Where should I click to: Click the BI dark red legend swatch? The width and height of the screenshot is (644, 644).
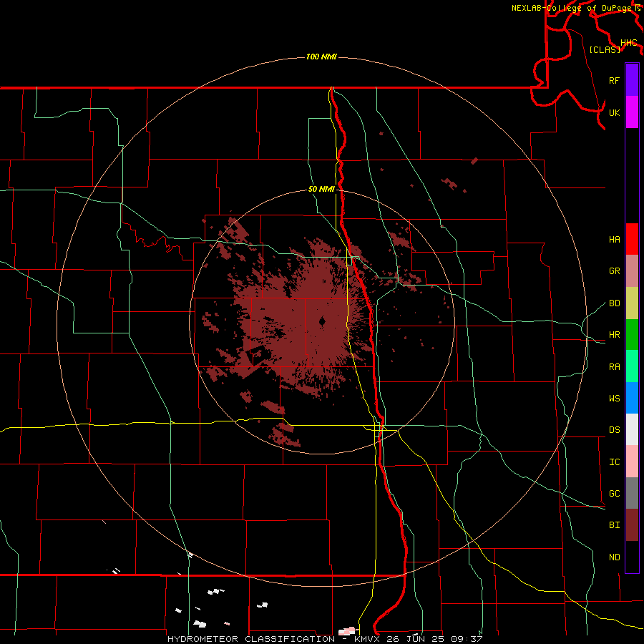point(632,525)
